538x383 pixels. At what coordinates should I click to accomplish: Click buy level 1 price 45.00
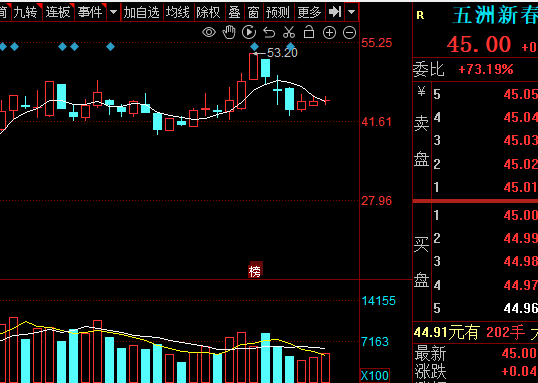click(521, 216)
